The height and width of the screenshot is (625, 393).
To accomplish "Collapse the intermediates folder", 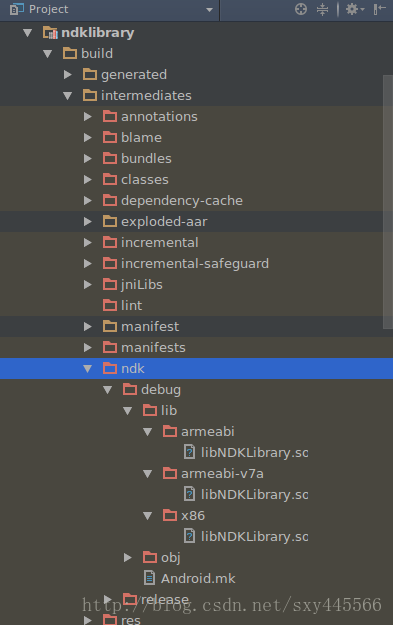I will [67, 96].
